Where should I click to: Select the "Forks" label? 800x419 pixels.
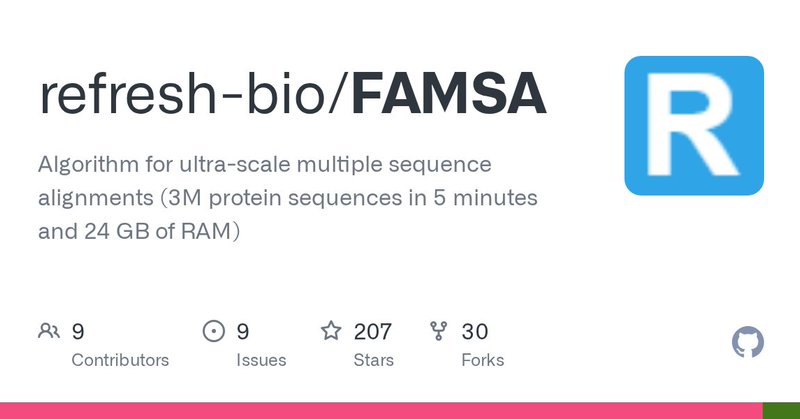pos(483,360)
